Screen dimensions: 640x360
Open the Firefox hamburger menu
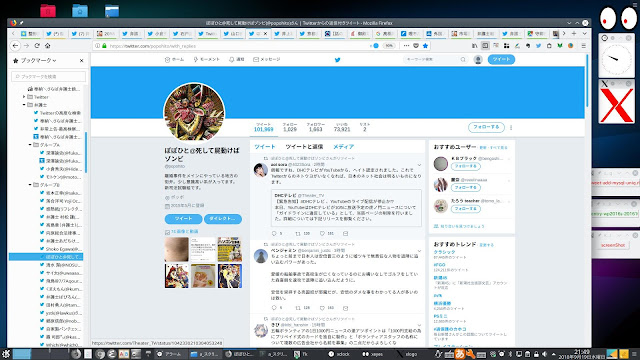(x=583, y=46)
